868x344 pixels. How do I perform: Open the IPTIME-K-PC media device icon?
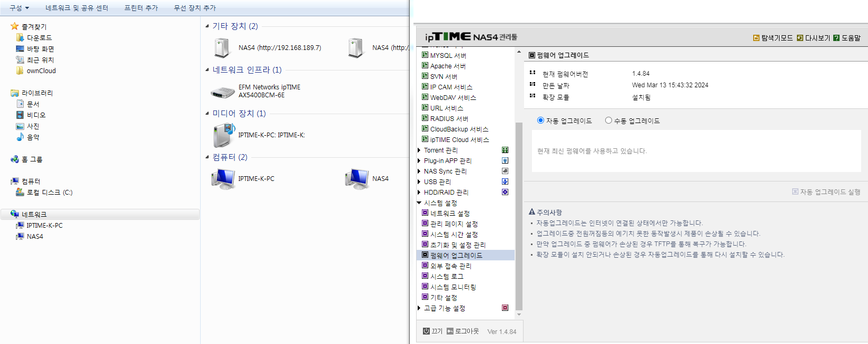(224, 135)
